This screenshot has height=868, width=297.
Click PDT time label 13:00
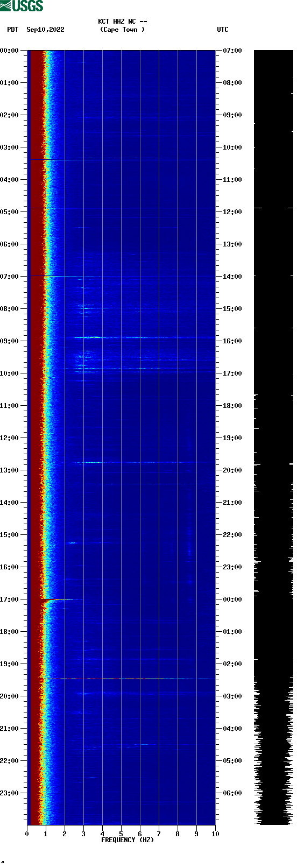(10, 470)
